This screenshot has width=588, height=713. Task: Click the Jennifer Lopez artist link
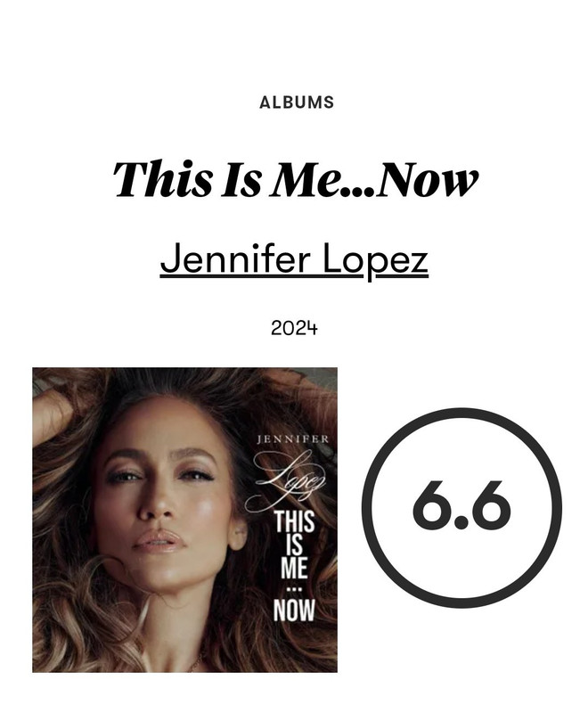[294, 260]
